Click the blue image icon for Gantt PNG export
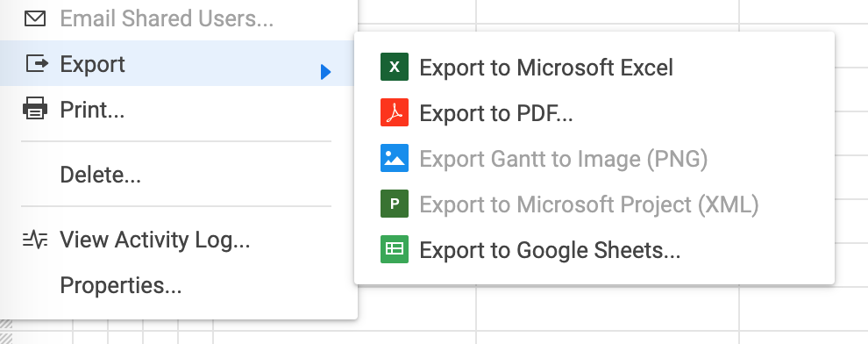 395,158
